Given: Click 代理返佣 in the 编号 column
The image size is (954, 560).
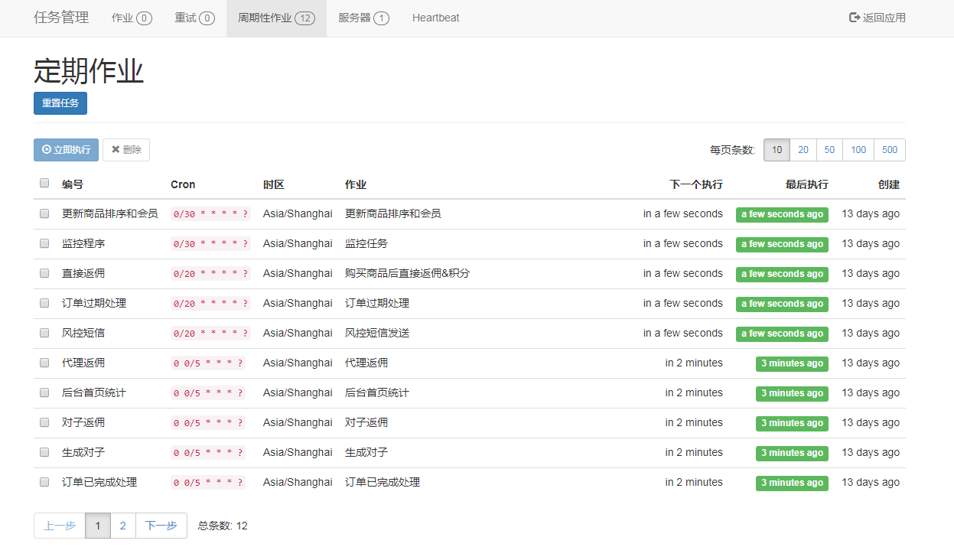Looking at the screenshot, I should pyautogui.click(x=83, y=363).
